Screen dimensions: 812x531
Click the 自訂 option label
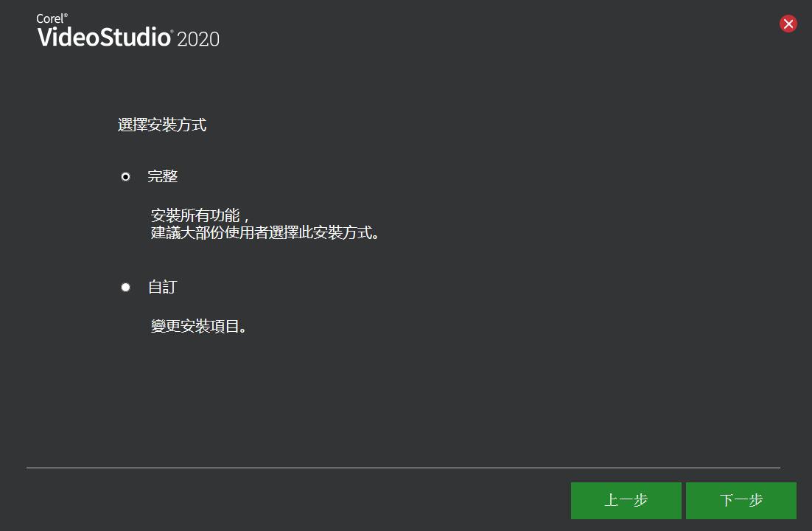[163, 287]
